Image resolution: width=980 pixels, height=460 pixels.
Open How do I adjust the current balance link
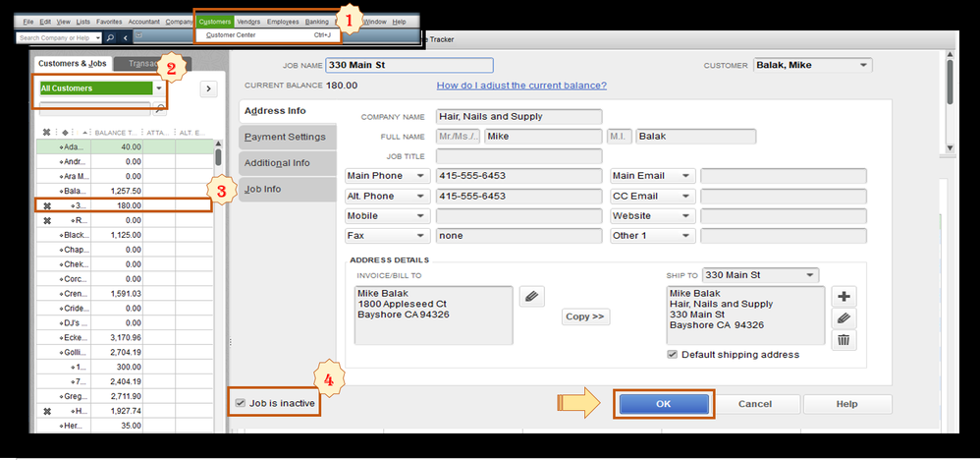[521, 86]
